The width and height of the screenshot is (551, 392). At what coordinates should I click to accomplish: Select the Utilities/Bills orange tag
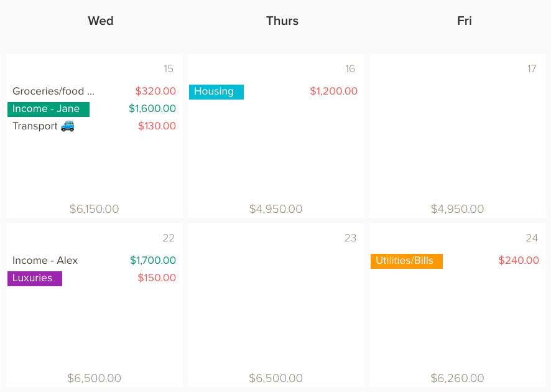(x=407, y=261)
